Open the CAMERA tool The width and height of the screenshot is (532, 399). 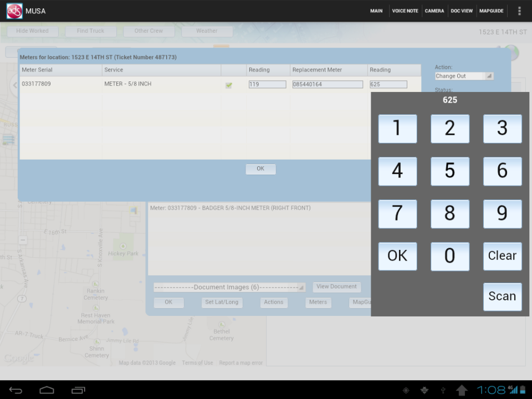point(434,11)
